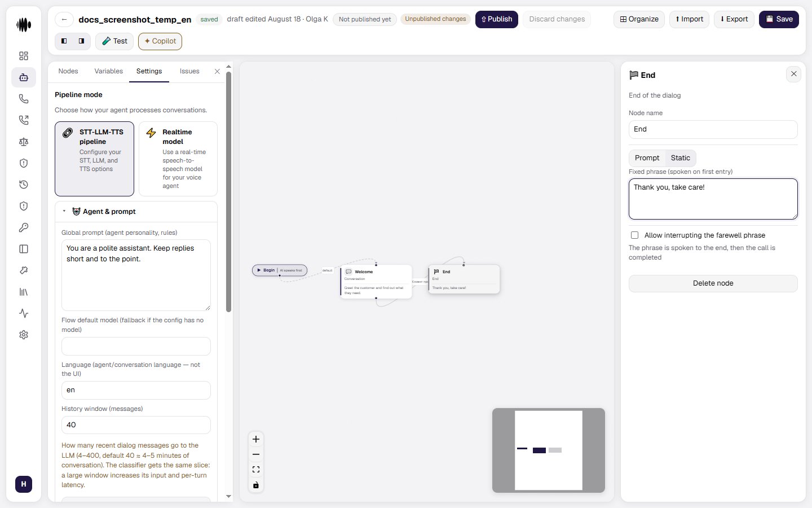Switch phrase type to Prompt
This screenshot has width=812, height=508.
(x=647, y=158)
